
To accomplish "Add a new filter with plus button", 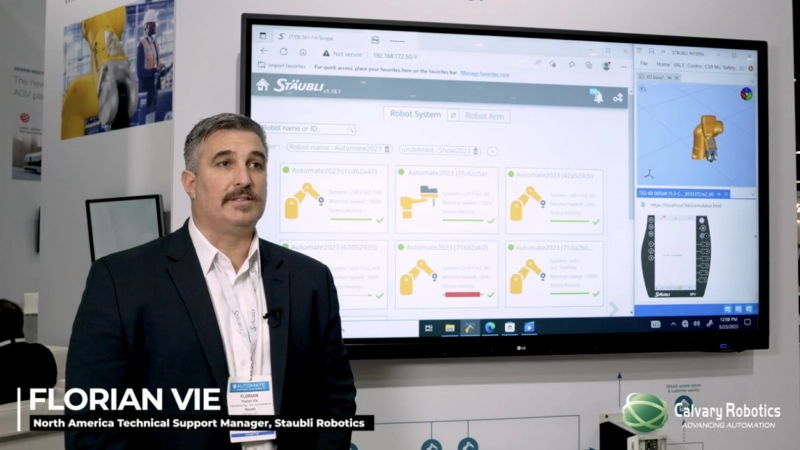I will [x=492, y=152].
